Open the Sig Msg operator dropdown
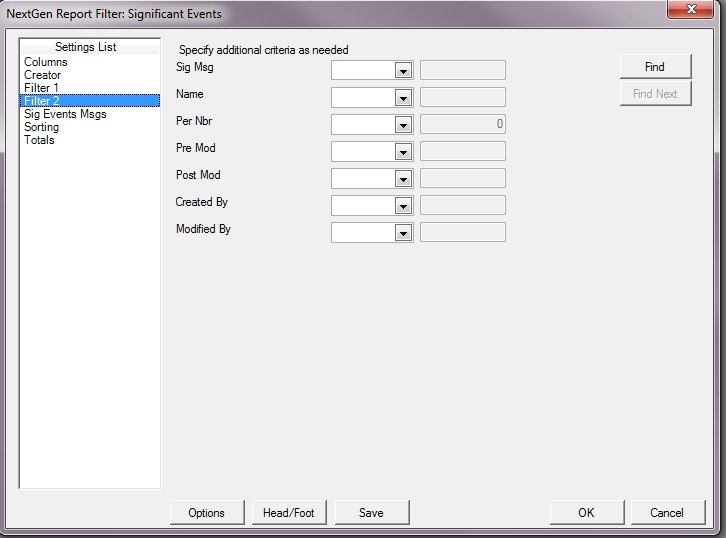Image resolution: width=726 pixels, height=538 pixels. click(403, 71)
